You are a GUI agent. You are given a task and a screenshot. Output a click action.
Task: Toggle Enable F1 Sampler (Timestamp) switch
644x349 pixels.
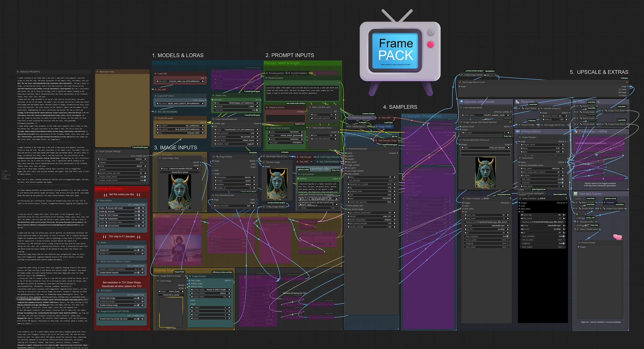pyautogui.click(x=138, y=269)
